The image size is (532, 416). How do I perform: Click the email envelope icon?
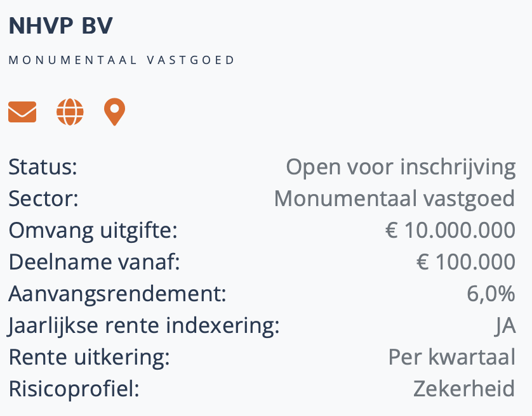[22, 112]
